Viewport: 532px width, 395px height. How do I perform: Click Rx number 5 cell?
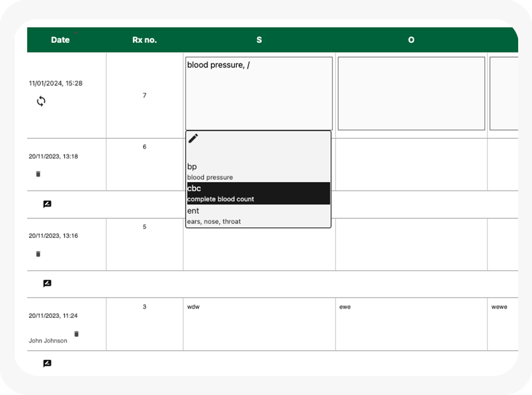[x=145, y=245]
